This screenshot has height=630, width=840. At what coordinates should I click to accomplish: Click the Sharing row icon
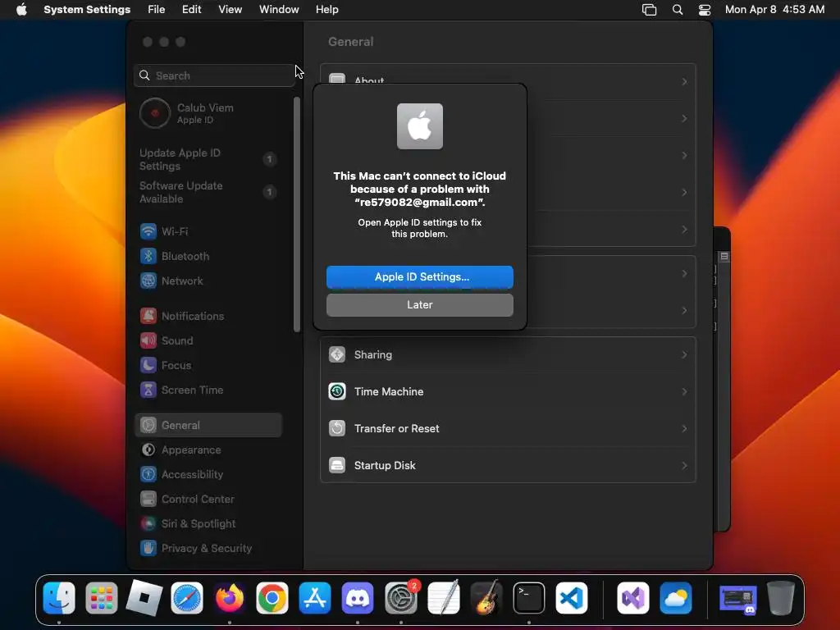(337, 354)
